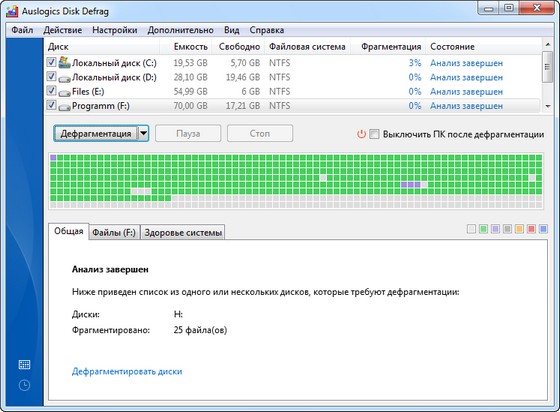Click the Auslogics Disk Defrag title icon
This screenshot has height=412, width=560.
[x=12, y=11]
